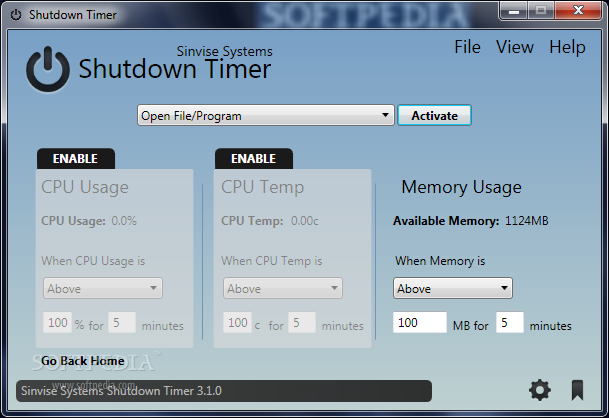Viewport: 609px width, 418px height.
Task: Open the settings gear icon
Action: tap(539, 390)
